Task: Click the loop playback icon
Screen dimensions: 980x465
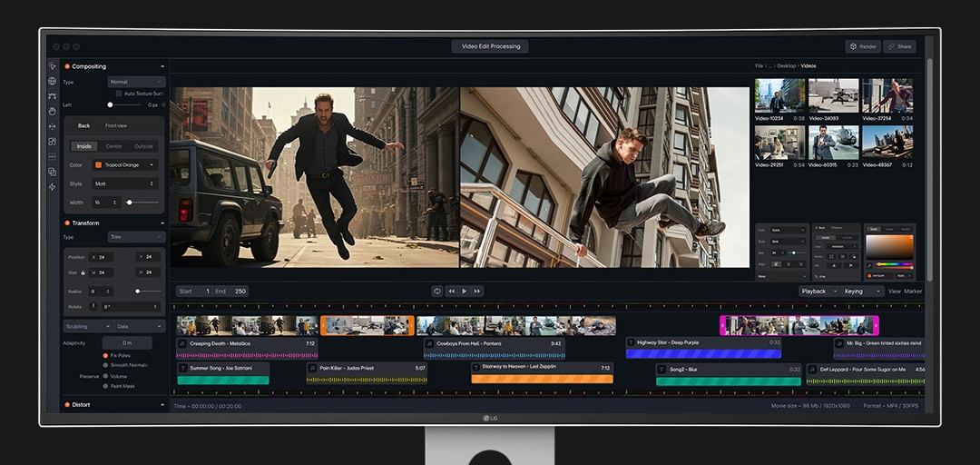Action: (437, 292)
